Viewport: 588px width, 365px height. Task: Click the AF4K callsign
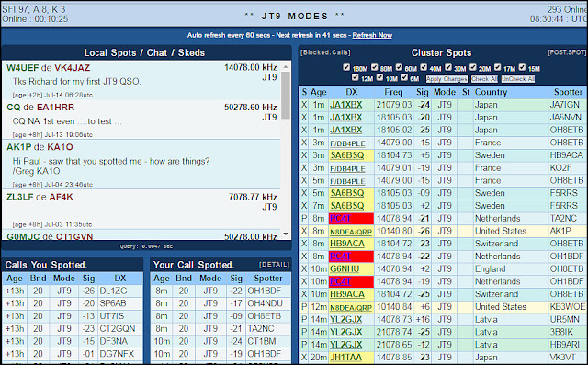click(62, 197)
